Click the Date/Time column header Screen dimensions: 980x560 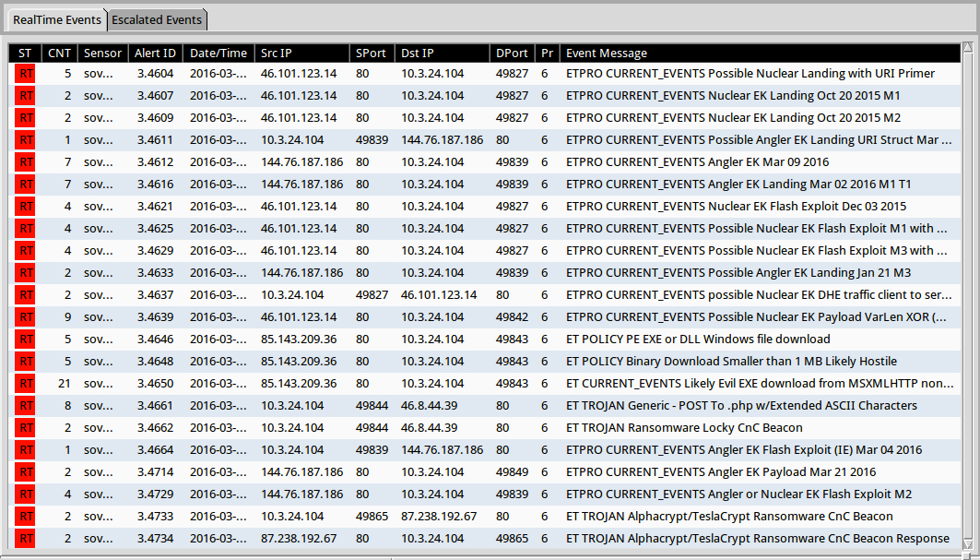[x=218, y=54]
